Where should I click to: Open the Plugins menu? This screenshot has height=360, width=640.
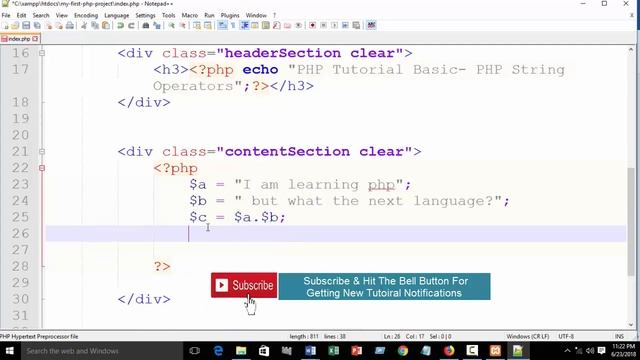tap(230, 15)
